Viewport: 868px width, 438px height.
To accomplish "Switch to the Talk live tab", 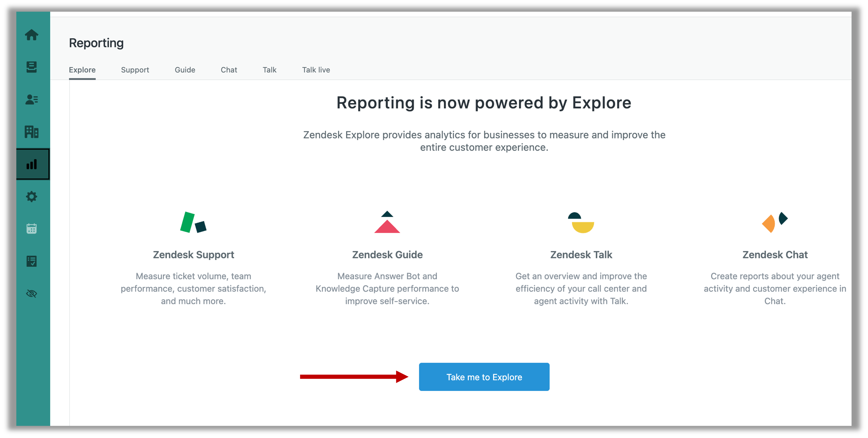I will pyautogui.click(x=316, y=70).
